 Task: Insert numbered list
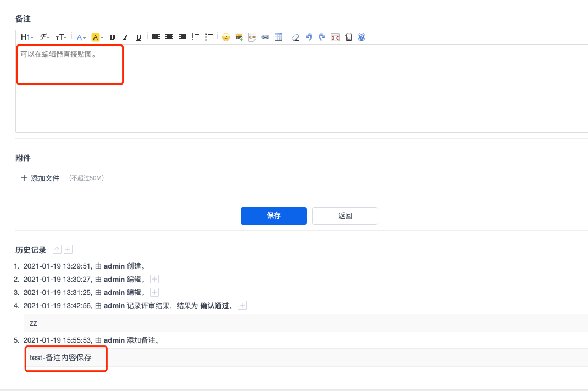[x=196, y=37]
